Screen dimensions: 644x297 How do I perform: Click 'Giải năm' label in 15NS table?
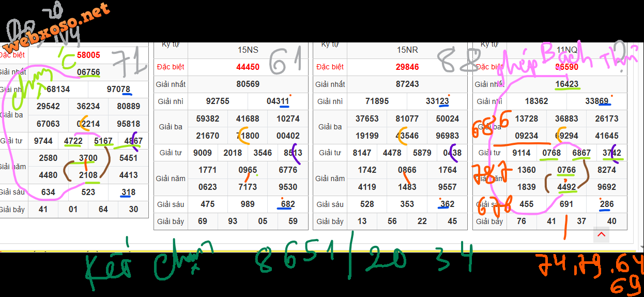coord(171,179)
